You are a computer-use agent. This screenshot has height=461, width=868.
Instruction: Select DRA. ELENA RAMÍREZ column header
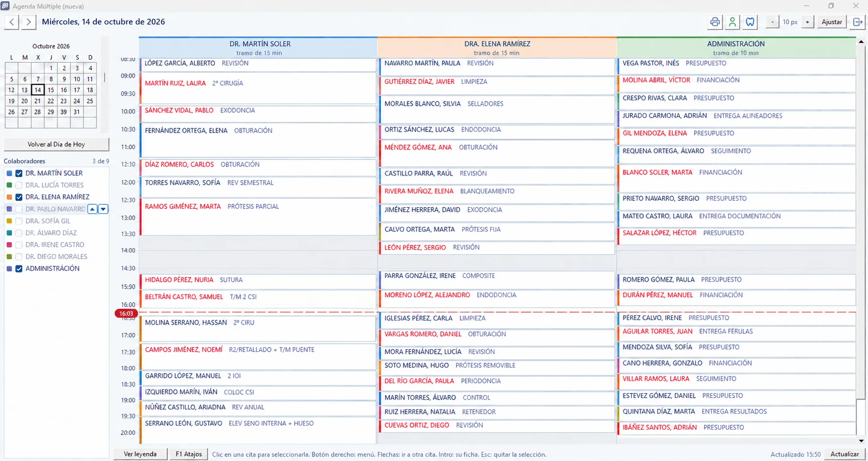[x=497, y=47]
